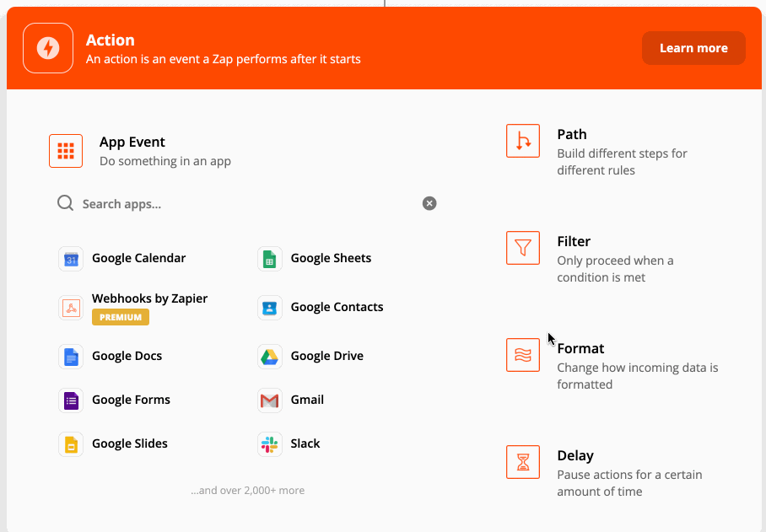Screen dimensions: 766x532
Task: Click 'Change how incoming data is formatted'
Action: pyautogui.click(x=638, y=376)
